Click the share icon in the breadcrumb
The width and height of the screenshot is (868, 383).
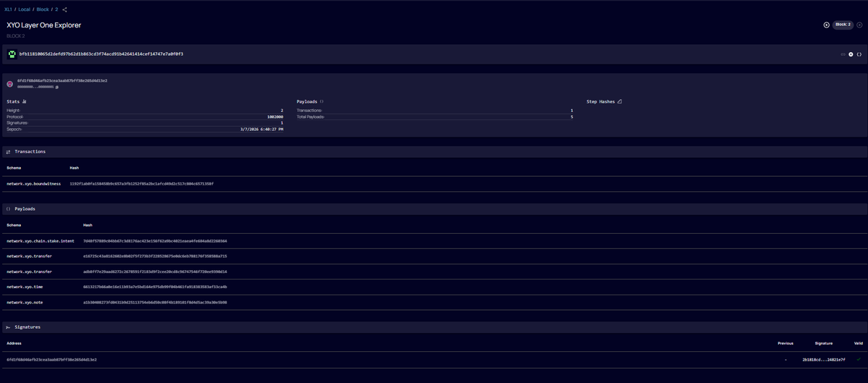coord(64,9)
